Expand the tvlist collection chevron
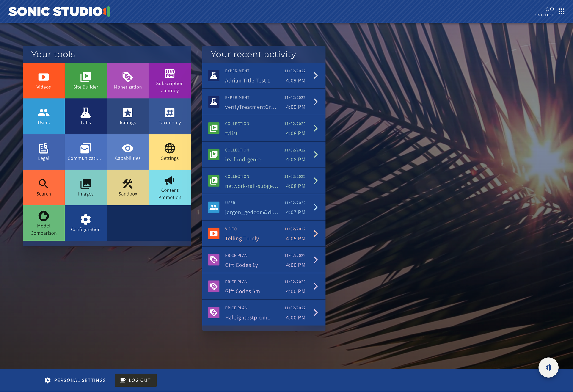The height and width of the screenshot is (392, 573). point(315,128)
